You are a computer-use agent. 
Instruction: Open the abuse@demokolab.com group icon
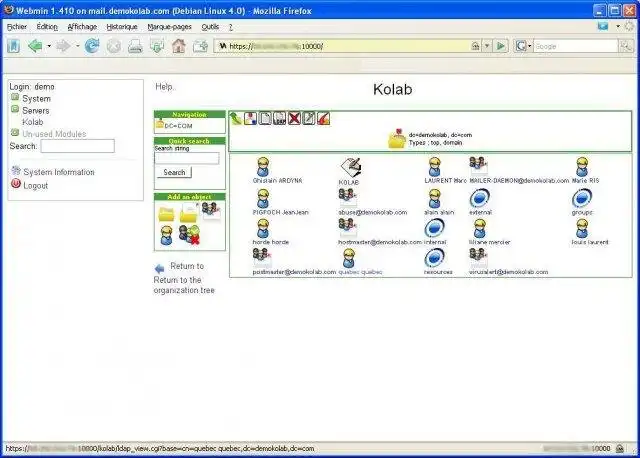[348, 198]
